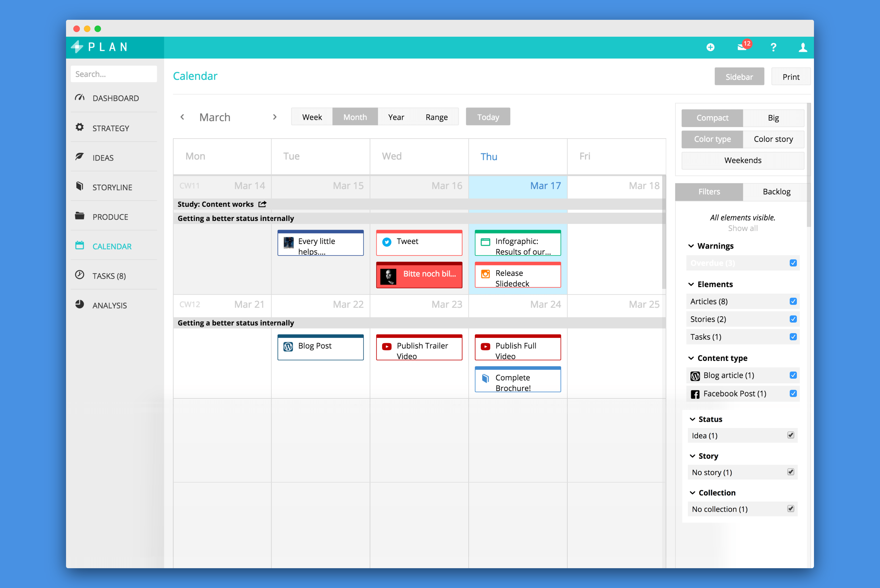880x588 pixels.
Task: Open Strategy gear icon in sidebar
Action: (x=79, y=128)
